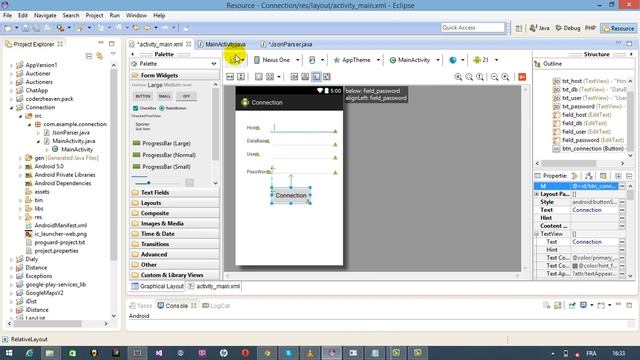
Task: Select ProgressBar (Large) in palette
Action: pos(162,143)
